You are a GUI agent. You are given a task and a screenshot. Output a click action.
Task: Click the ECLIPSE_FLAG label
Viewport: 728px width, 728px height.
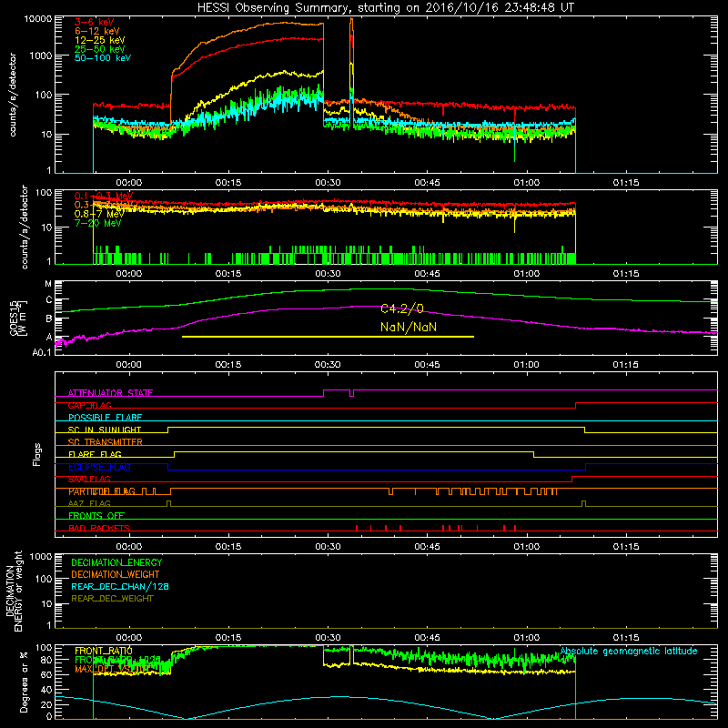click(99, 467)
